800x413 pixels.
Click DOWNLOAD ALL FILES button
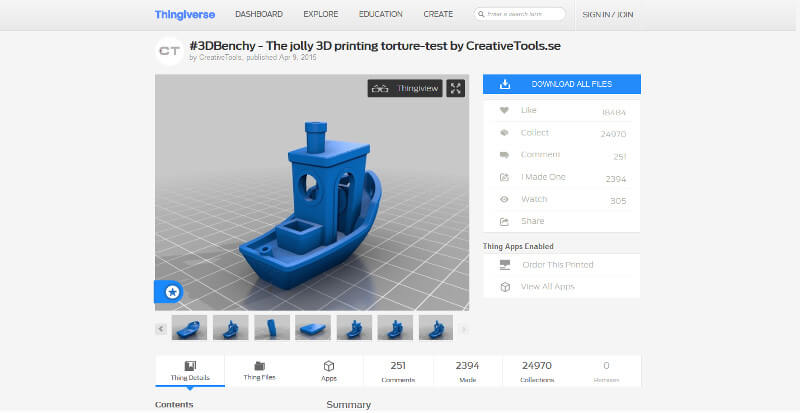tap(562, 84)
